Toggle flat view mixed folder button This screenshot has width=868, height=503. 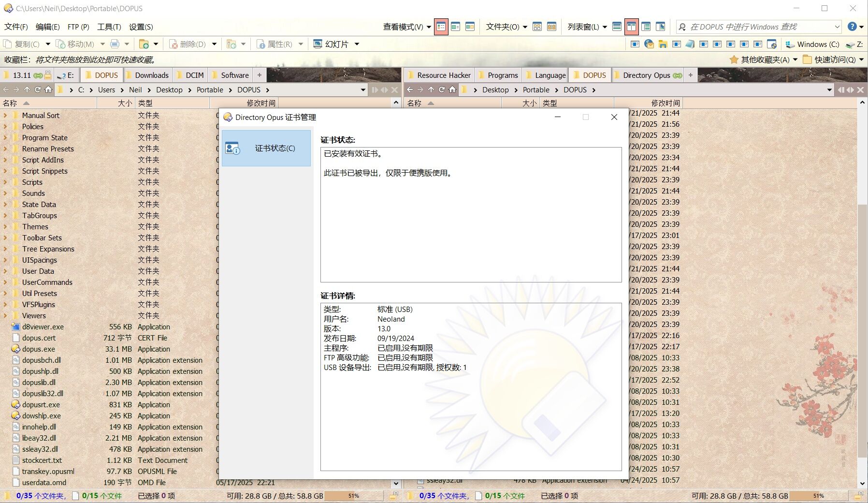(551, 27)
